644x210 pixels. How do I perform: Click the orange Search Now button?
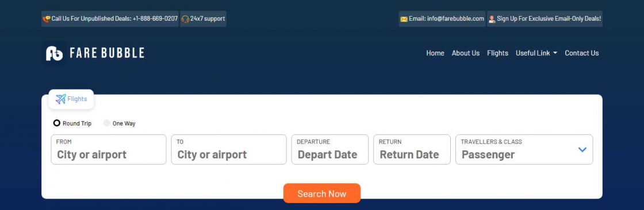(x=322, y=193)
